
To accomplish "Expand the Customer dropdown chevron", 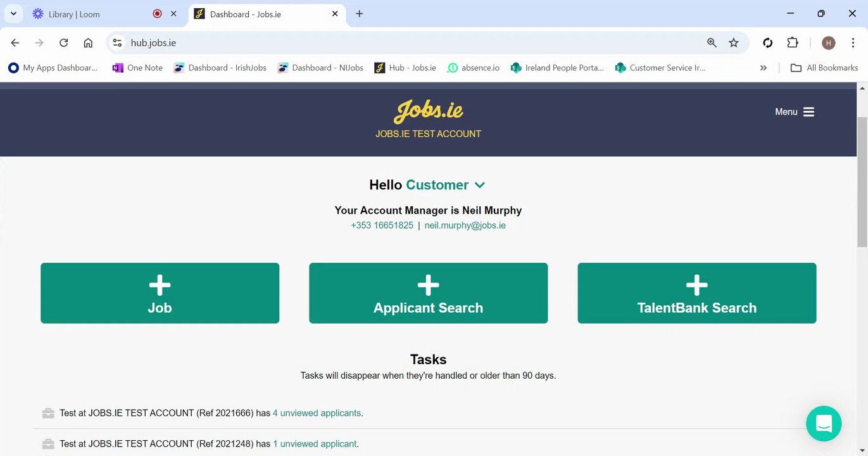I will (x=480, y=185).
